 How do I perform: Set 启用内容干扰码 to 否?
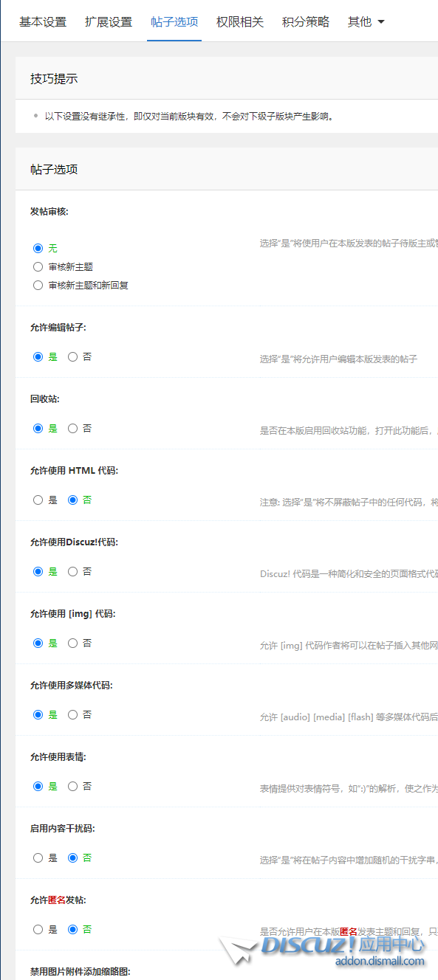click(72, 858)
